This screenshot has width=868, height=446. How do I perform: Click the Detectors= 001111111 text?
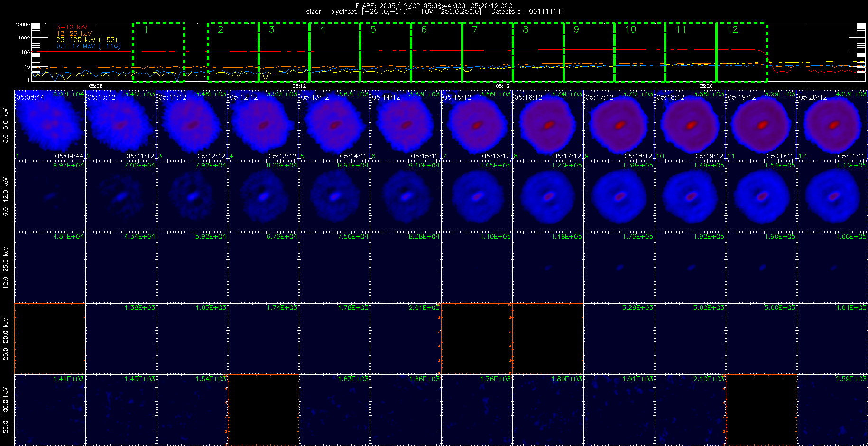point(528,11)
